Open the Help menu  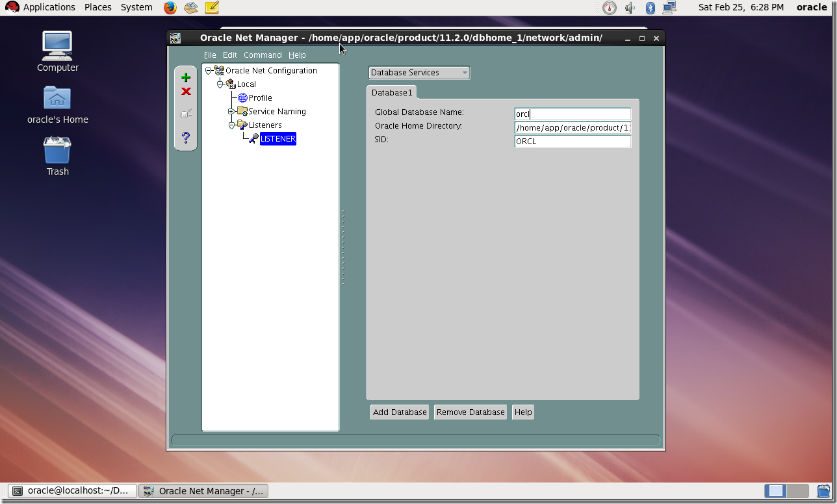tap(297, 55)
